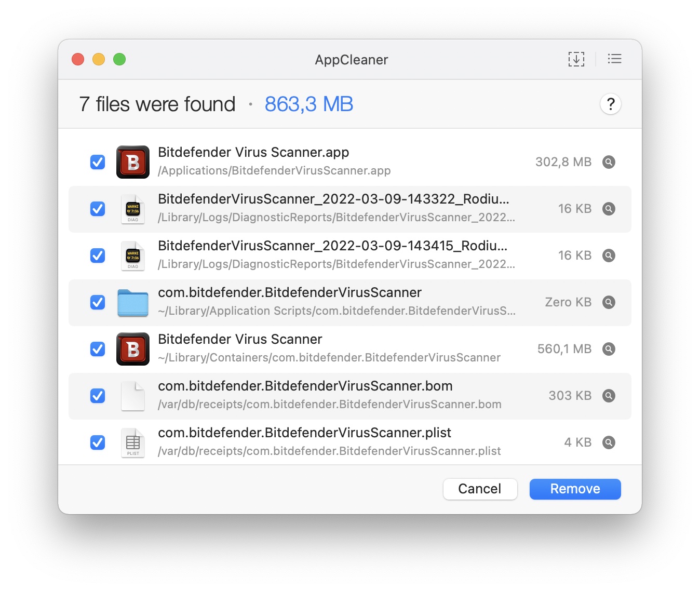Uncheck the 143415 diagnostic report checkbox

click(98, 256)
